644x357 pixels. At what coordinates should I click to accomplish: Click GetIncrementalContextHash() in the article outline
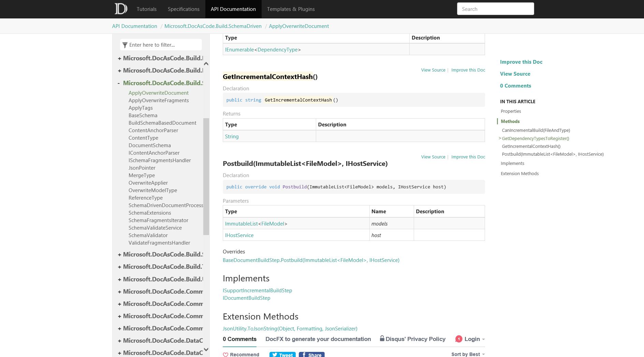[x=531, y=146]
